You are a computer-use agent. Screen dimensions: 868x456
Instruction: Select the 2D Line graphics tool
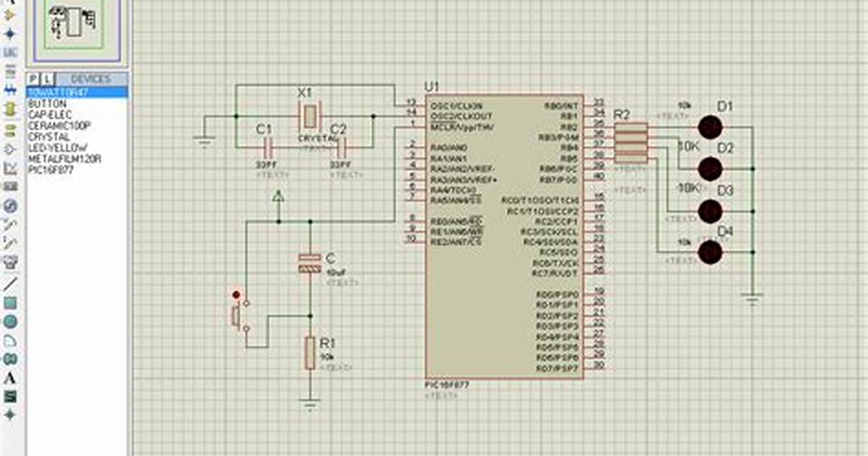pyautogui.click(x=10, y=284)
